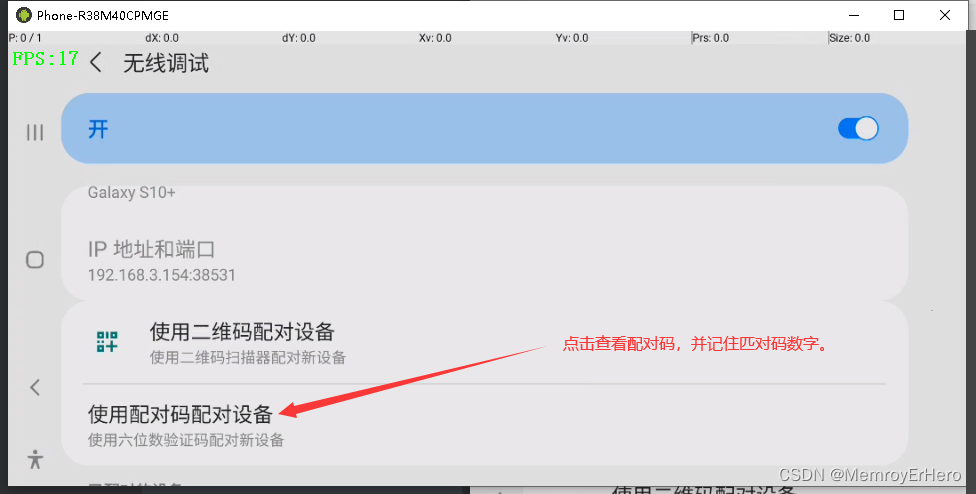Tap the square home navigation button
976x494 pixels.
(35, 259)
